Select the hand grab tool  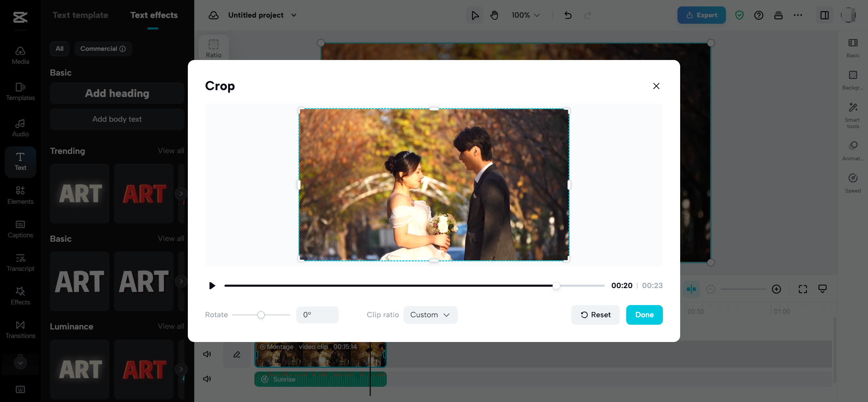[x=494, y=15]
